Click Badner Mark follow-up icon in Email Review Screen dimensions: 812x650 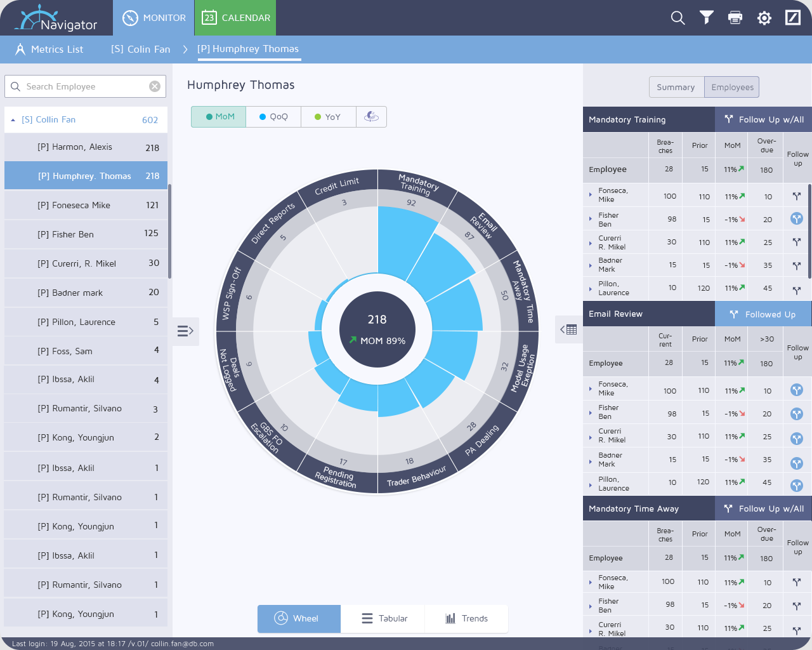(x=797, y=463)
